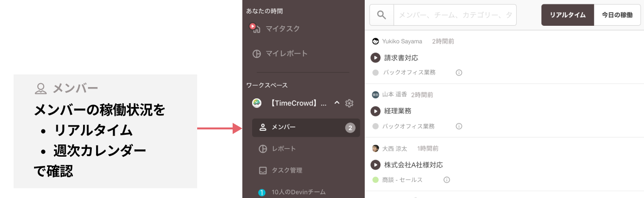Click the 【TimeCrowd】 workspace avatar icon

click(256, 103)
